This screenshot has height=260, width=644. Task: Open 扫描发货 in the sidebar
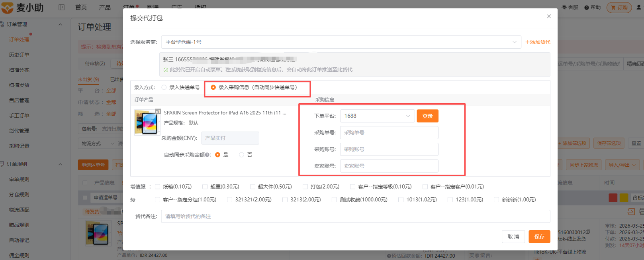(19, 85)
